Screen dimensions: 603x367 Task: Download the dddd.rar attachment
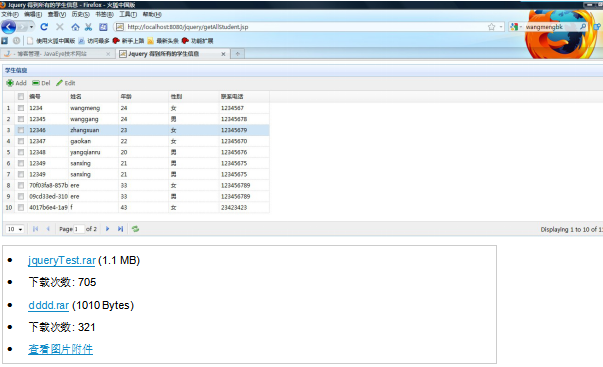click(x=48, y=305)
